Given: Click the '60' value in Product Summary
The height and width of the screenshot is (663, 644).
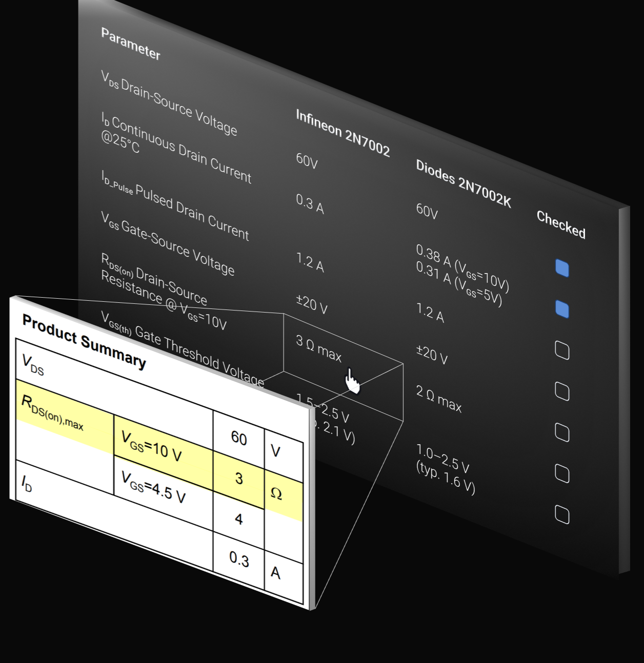Looking at the screenshot, I should click(x=239, y=438).
